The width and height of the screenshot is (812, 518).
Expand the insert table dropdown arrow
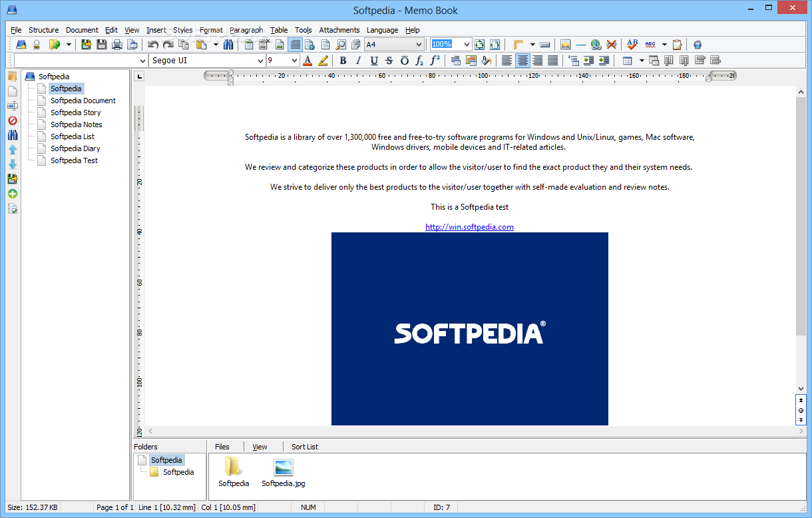[x=642, y=61]
